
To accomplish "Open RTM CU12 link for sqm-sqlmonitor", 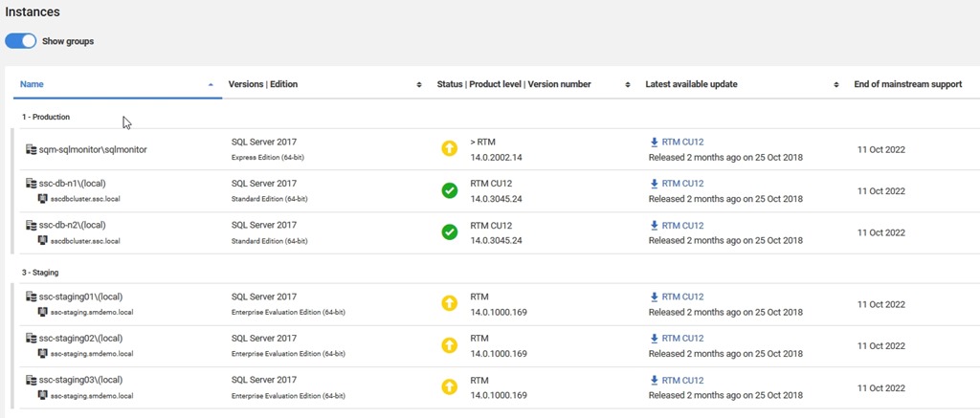I will pyautogui.click(x=682, y=142).
